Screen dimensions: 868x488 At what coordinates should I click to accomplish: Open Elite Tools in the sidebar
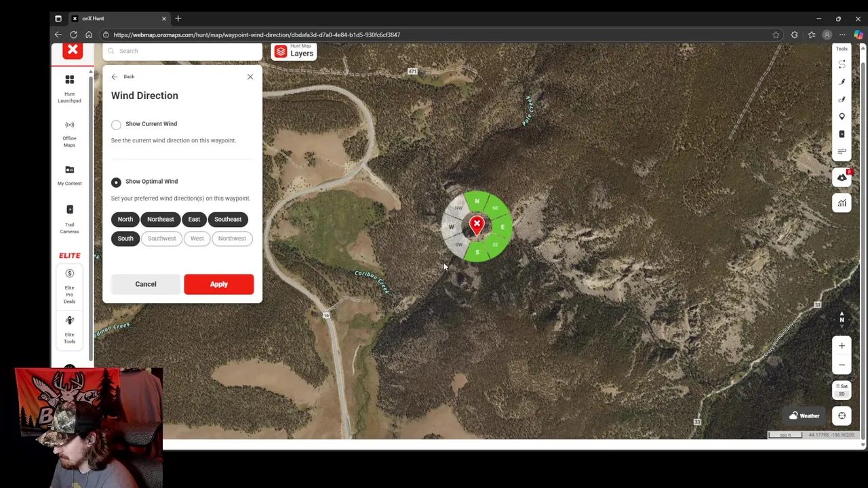[69, 329]
